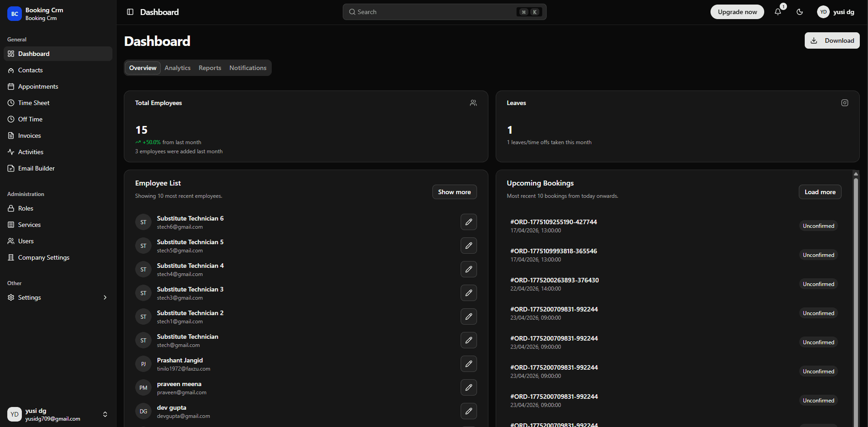Open booking #ORD-1775109993818-365546
The image size is (868, 427).
coord(553,251)
